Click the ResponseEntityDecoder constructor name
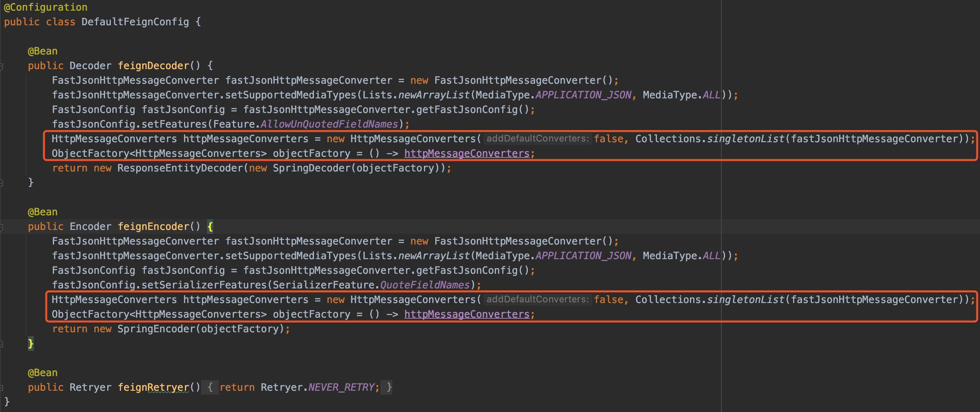Viewport: 980px width, 412px height. pyautogui.click(x=180, y=168)
